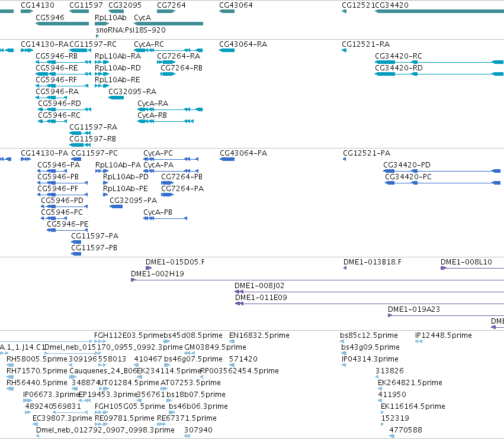This screenshot has width=504, height=439.
Task: Select protein CG5946-PE
Action: click(x=68, y=224)
